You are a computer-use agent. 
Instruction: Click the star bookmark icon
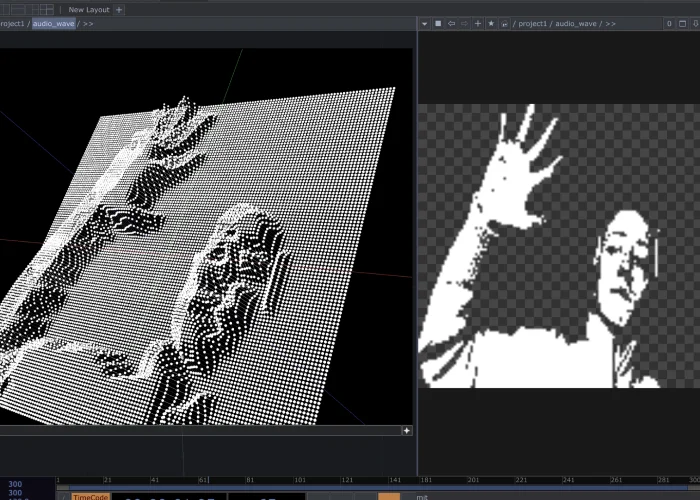click(491, 24)
